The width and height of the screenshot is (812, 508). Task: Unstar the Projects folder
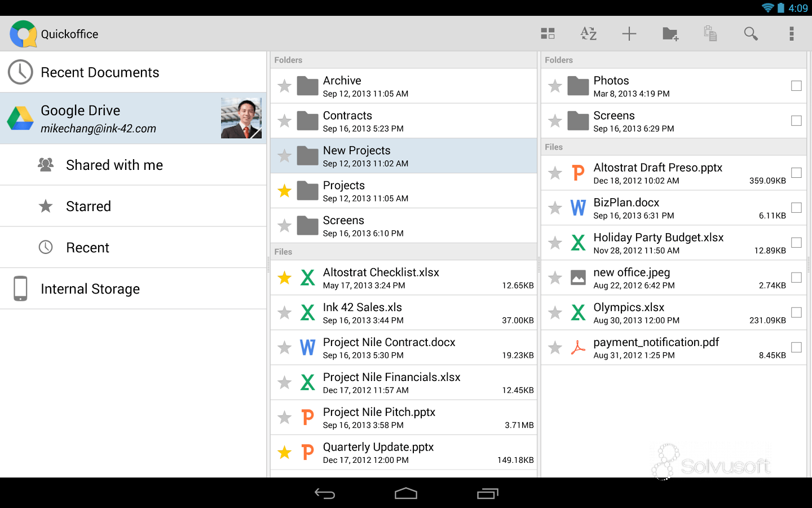click(284, 191)
